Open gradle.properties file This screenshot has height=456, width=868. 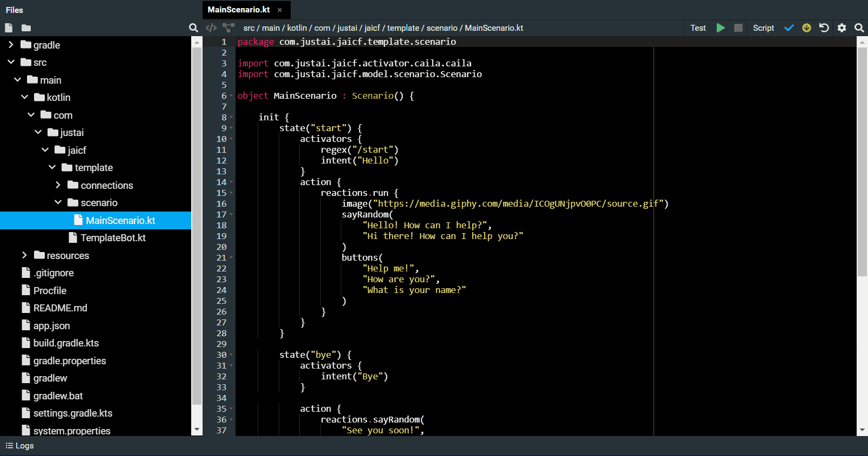pos(70,360)
